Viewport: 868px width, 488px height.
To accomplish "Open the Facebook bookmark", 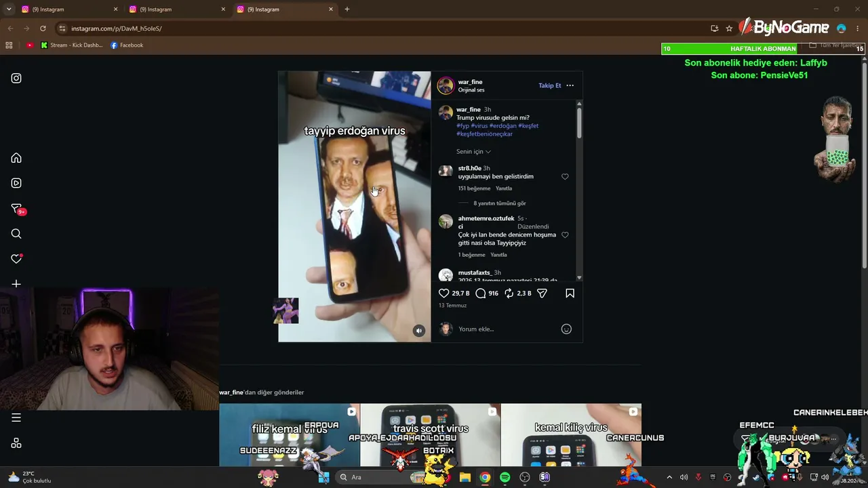I will click(x=127, y=45).
